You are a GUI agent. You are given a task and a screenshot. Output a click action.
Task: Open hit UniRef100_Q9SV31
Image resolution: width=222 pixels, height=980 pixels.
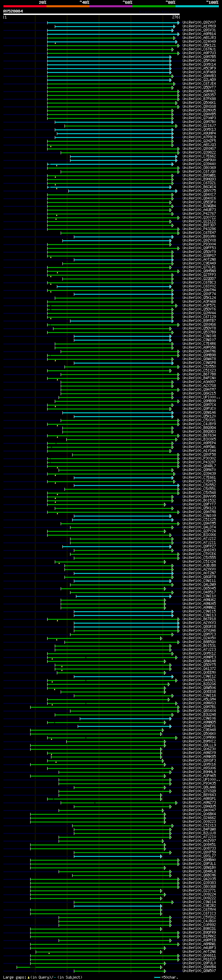click(x=199, y=30)
